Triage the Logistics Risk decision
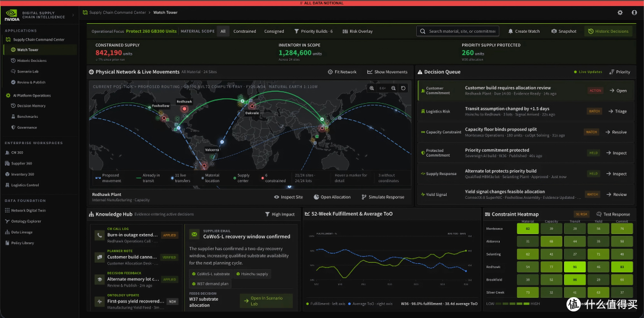Viewport: 644px width, 318px height. (618, 111)
